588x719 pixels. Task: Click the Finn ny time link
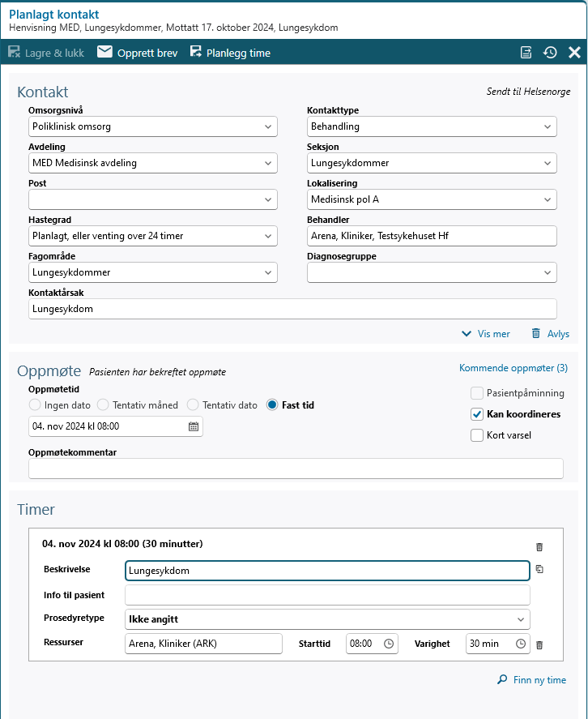(532, 680)
